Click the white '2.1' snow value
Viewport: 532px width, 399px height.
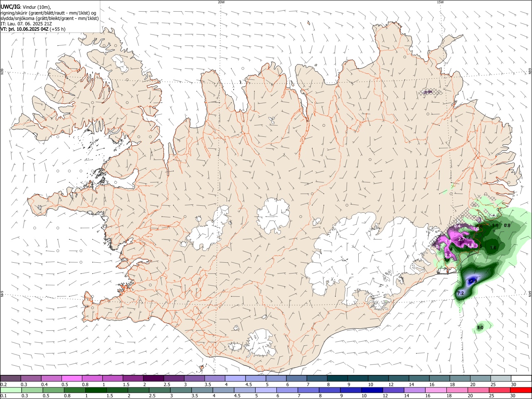448,254
